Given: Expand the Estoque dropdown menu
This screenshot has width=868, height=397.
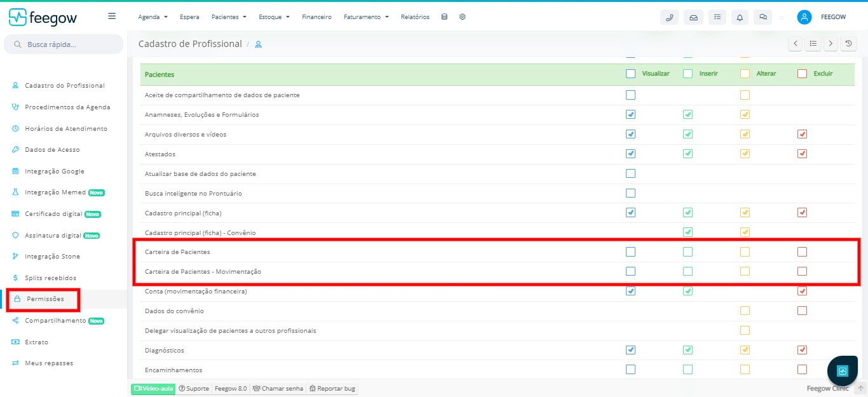Looking at the screenshot, I should (x=275, y=17).
